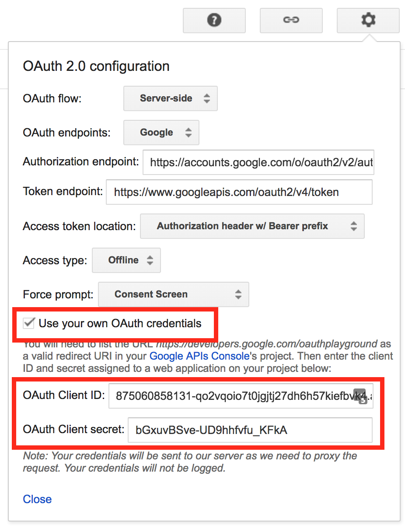The width and height of the screenshot is (405, 532).
Task: Change the Offline access type selection
Action: pos(126,260)
